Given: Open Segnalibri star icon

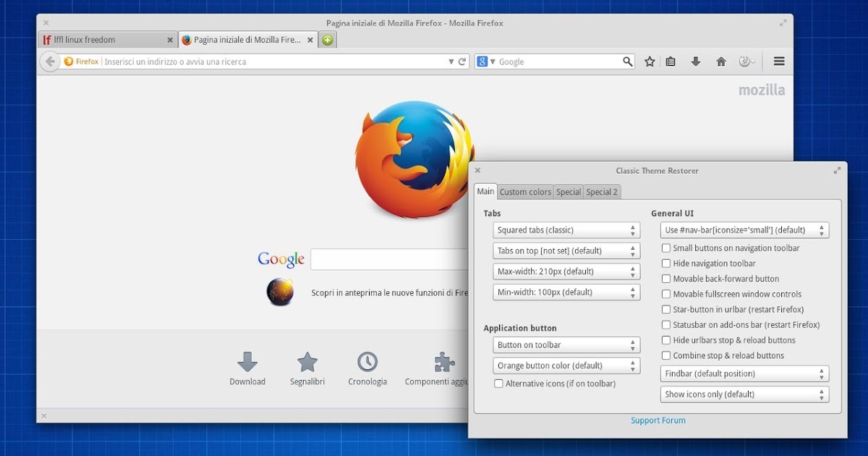Looking at the screenshot, I should [x=307, y=368].
